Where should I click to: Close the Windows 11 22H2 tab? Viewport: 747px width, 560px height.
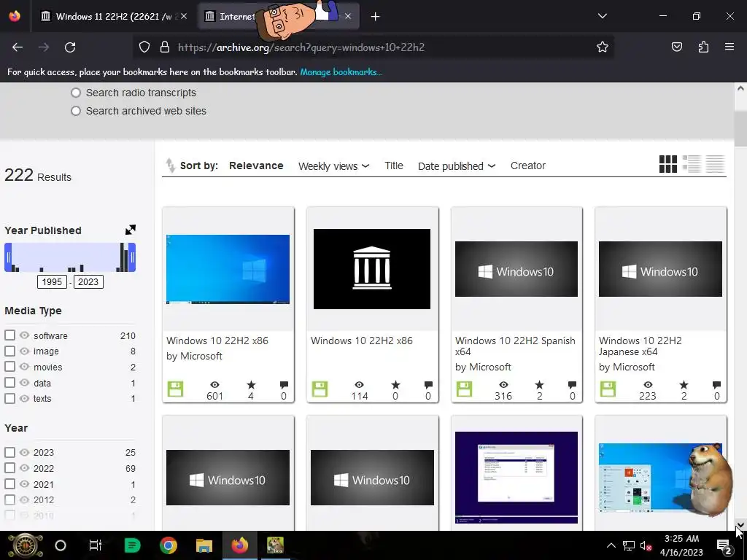click(x=184, y=16)
